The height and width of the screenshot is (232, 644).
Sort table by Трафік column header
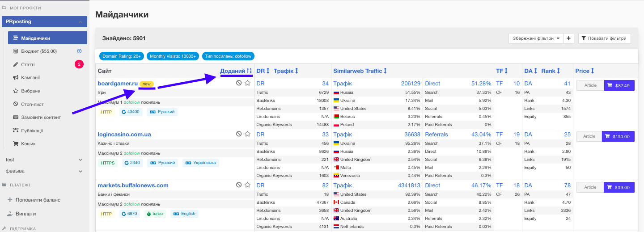point(286,71)
